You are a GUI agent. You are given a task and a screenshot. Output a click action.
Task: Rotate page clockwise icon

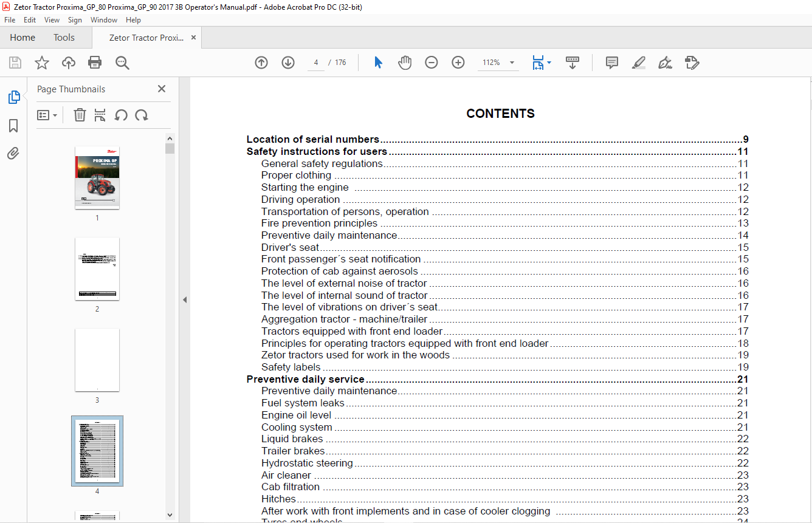[142, 115]
